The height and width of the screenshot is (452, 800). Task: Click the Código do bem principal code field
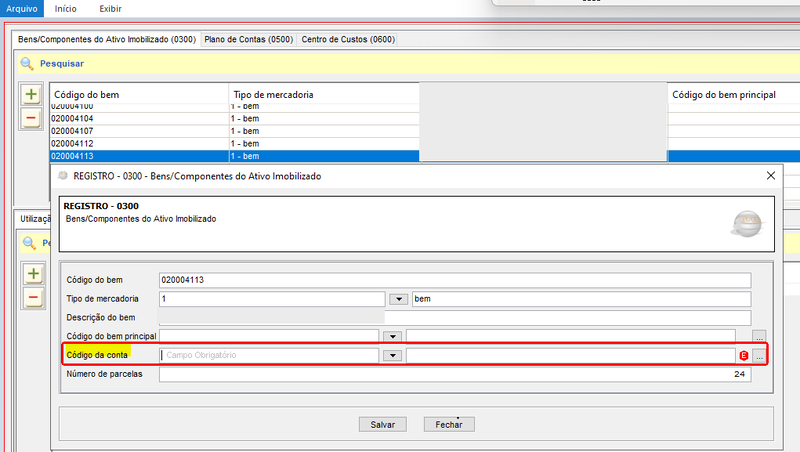click(269, 336)
